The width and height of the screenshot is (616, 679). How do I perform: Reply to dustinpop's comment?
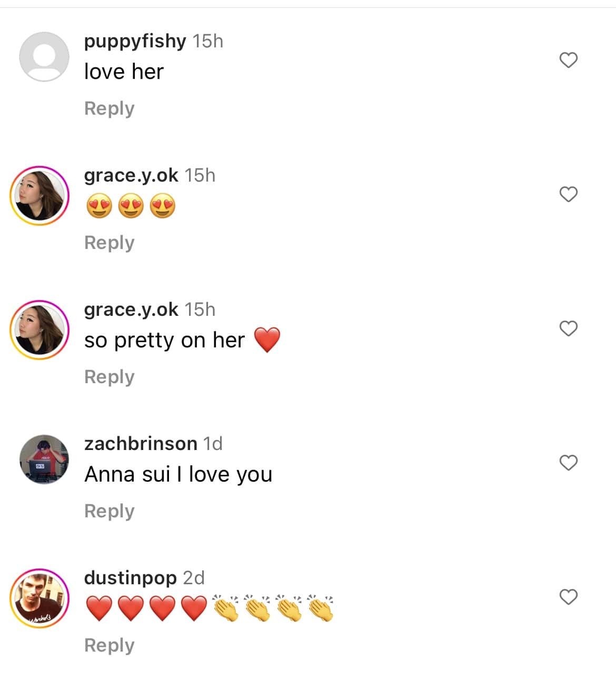point(110,645)
